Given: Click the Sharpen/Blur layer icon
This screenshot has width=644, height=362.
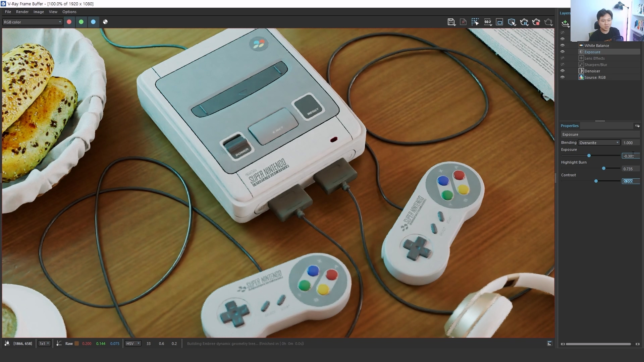Looking at the screenshot, I should (581, 64).
